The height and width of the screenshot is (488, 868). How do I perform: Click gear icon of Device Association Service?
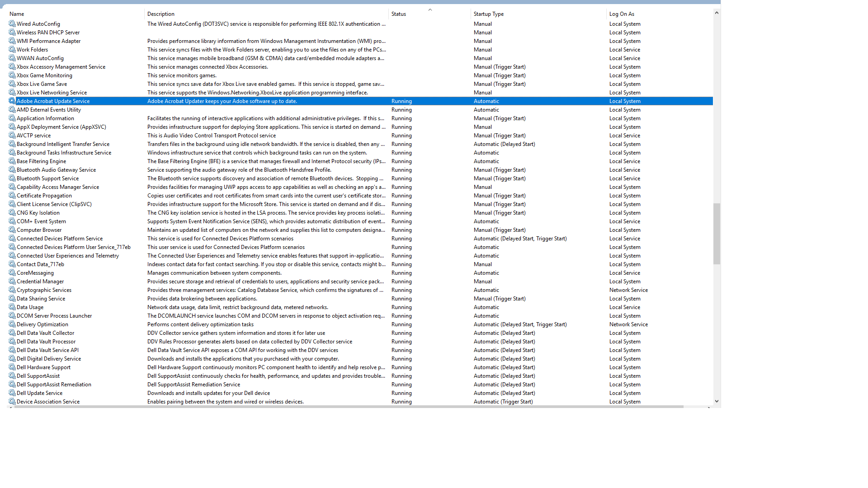(12, 402)
